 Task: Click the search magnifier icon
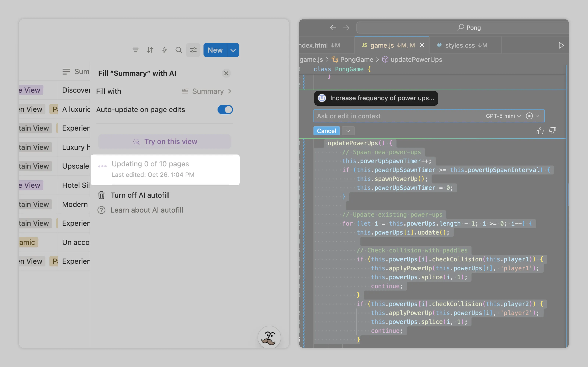point(179,50)
